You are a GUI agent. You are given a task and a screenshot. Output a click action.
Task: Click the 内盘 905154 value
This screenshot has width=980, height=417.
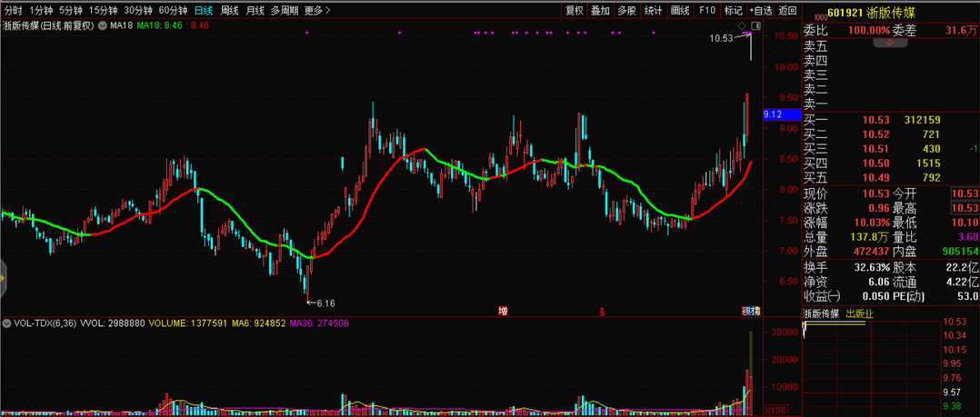coord(959,252)
